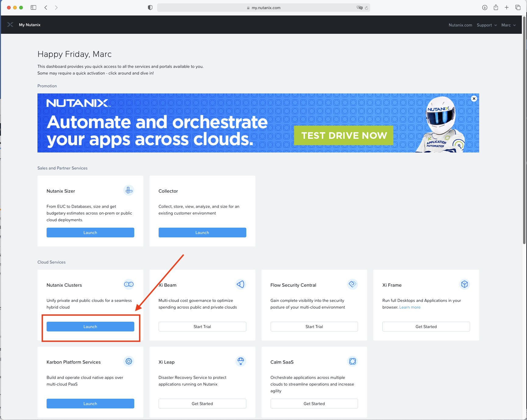Toggle the Safari sidebar
The height and width of the screenshot is (420, 527).
[x=33, y=8]
